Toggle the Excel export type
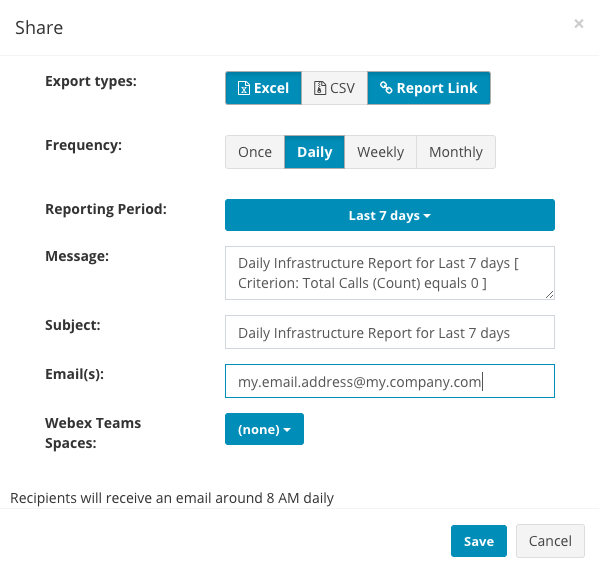This screenshot has width=599, height=573. point(264,88)
